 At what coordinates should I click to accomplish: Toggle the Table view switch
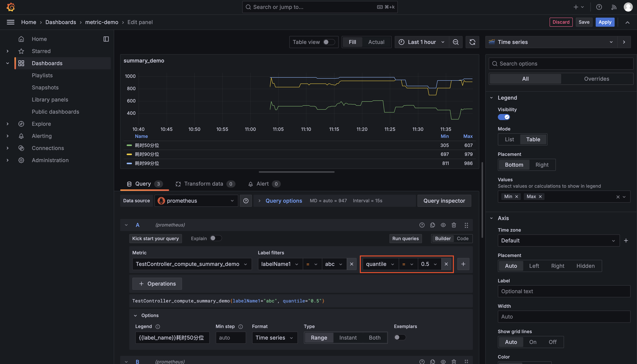(x=329, y=42)
